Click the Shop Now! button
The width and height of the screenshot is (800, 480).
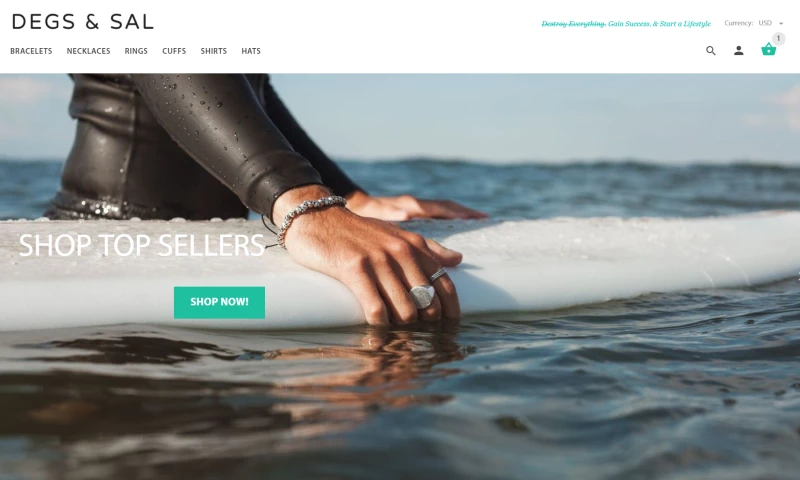click(219, 302)
